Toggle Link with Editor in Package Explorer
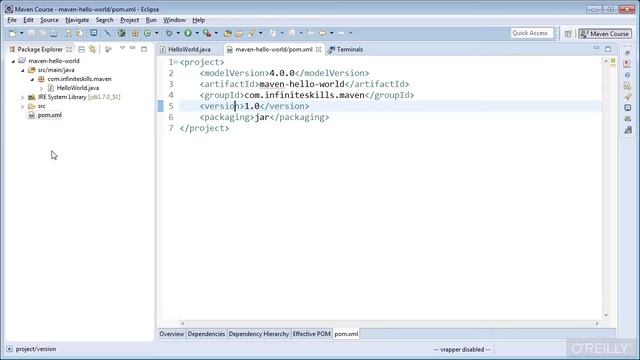 click(93, 49)
